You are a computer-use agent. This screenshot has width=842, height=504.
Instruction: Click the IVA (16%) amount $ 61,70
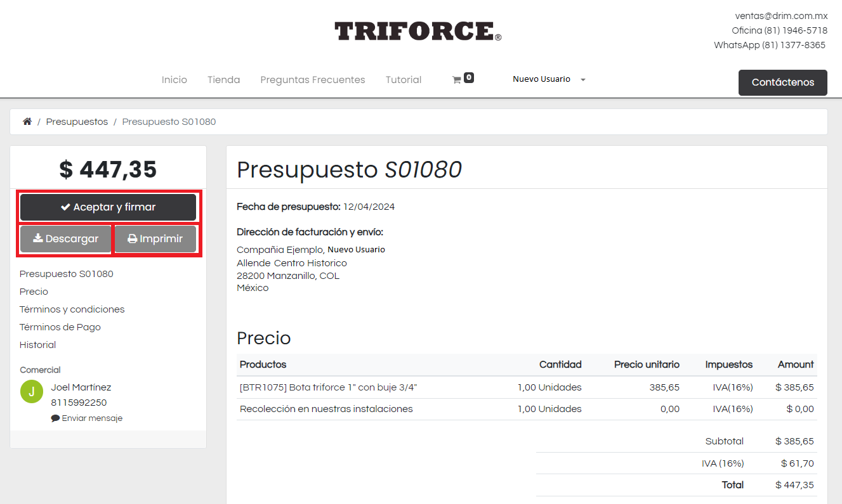coord(798,463)
